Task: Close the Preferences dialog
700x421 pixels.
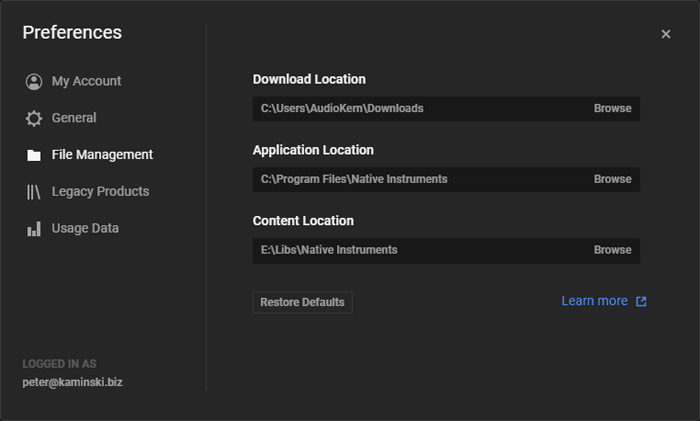Action: 666,34
